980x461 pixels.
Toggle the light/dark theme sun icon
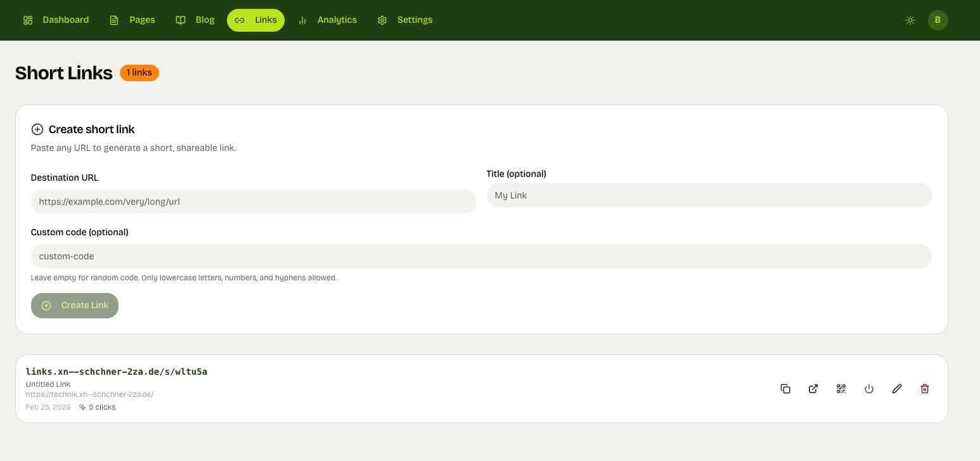(910, 20)
